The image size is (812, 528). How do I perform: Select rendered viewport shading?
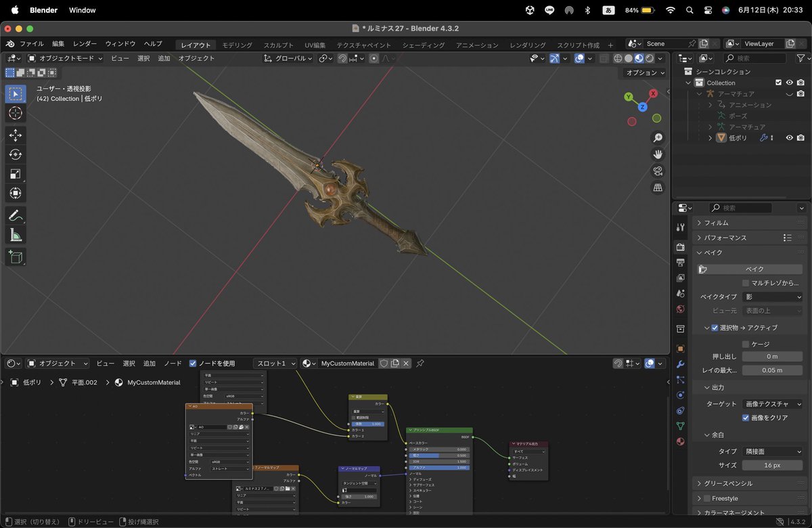[650, 59]
